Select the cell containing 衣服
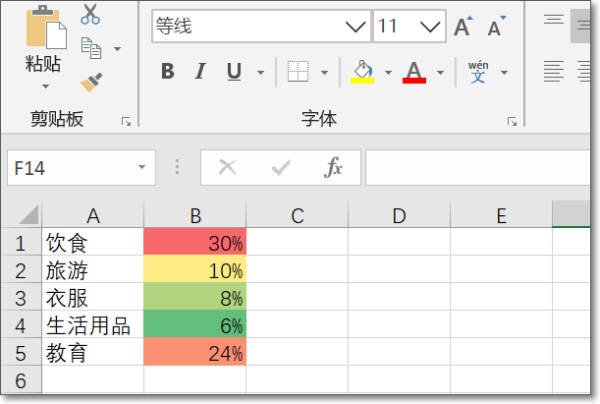Image resolution: width=600 pixels, height=404 pixels. 93,298
